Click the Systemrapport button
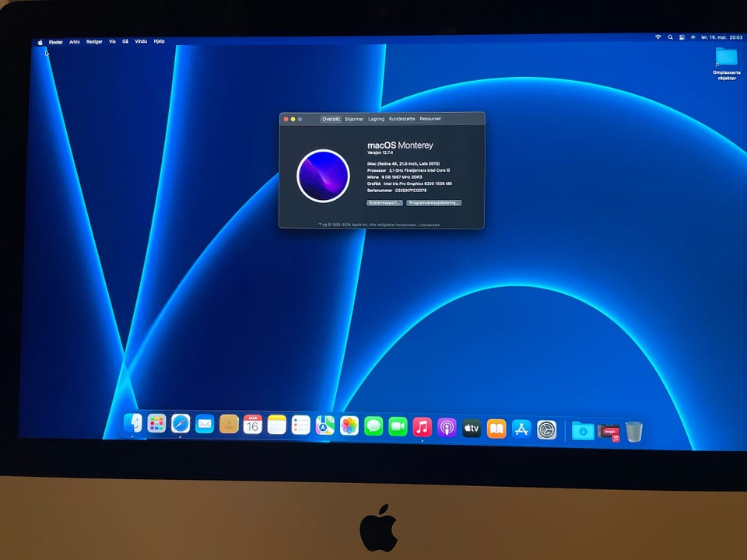747x560 pixels. click(385, 203)
